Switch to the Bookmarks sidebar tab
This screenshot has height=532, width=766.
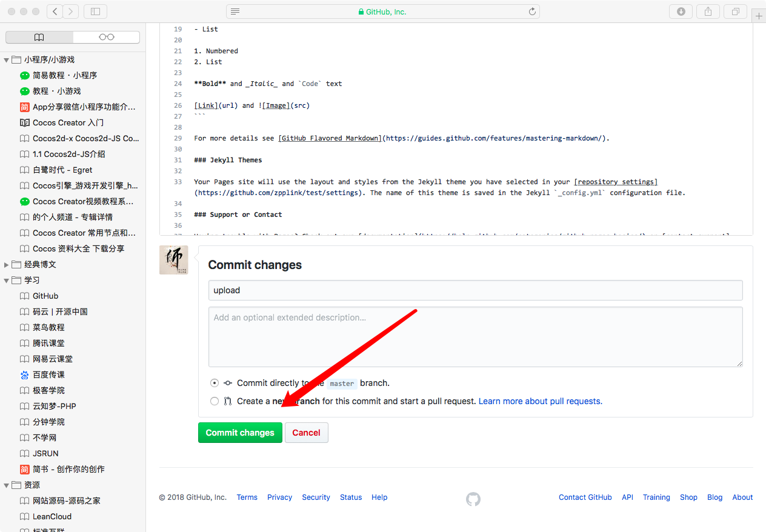[x=39, y=38]
